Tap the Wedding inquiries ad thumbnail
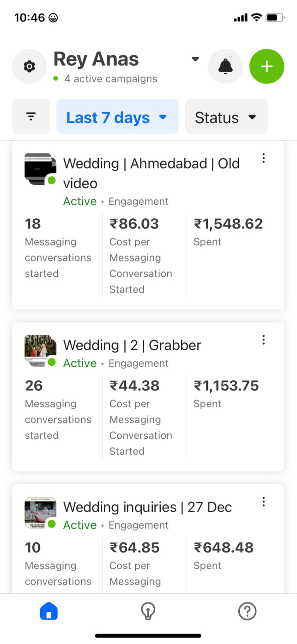This screenshot has height=644, width=297. pyautogui.click(x=40, y=513)
